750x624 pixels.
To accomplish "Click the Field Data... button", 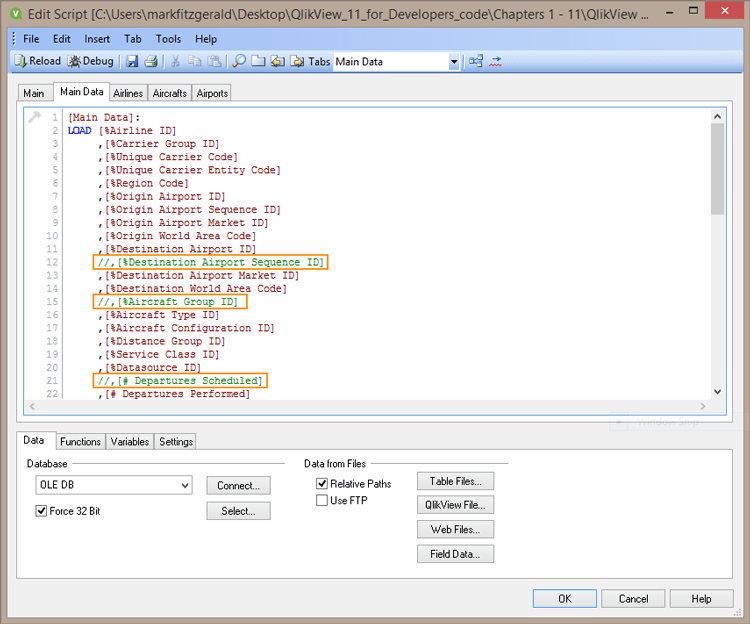I will pos(455,554).
